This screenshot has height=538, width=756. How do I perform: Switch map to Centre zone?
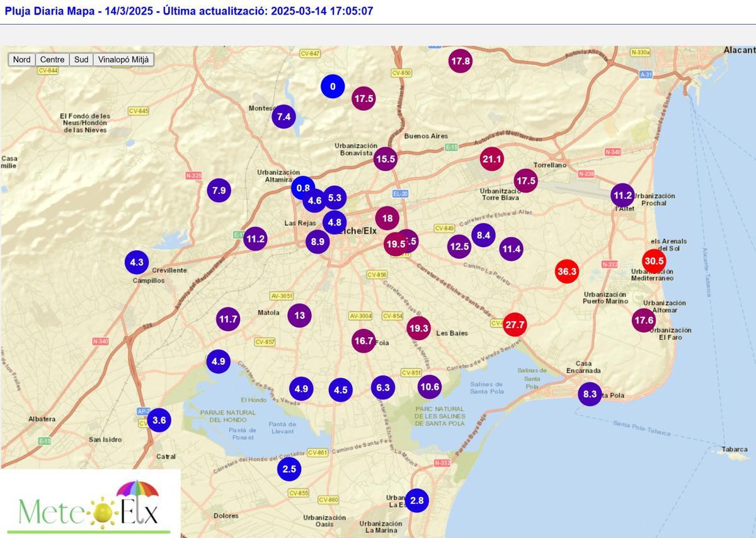coord(52,60)
